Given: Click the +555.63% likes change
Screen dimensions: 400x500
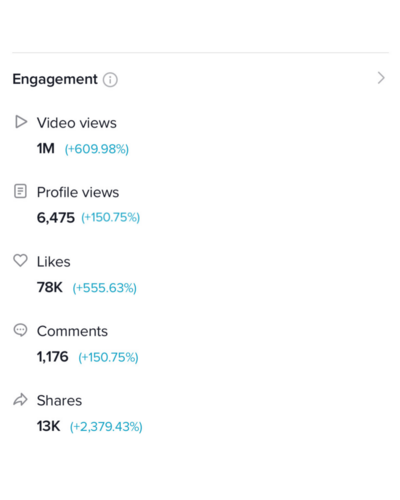Looking at the screenshot, I should [x=105, y=288].
